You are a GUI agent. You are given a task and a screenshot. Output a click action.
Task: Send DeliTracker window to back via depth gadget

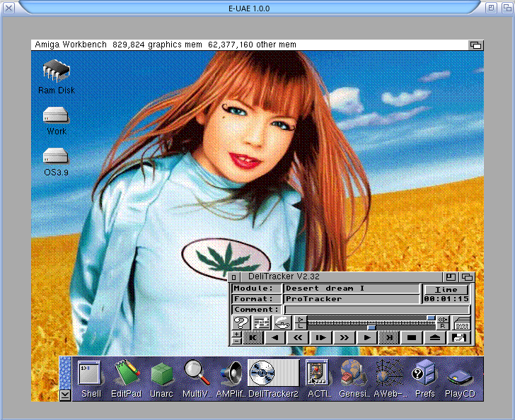pos(467,277)
